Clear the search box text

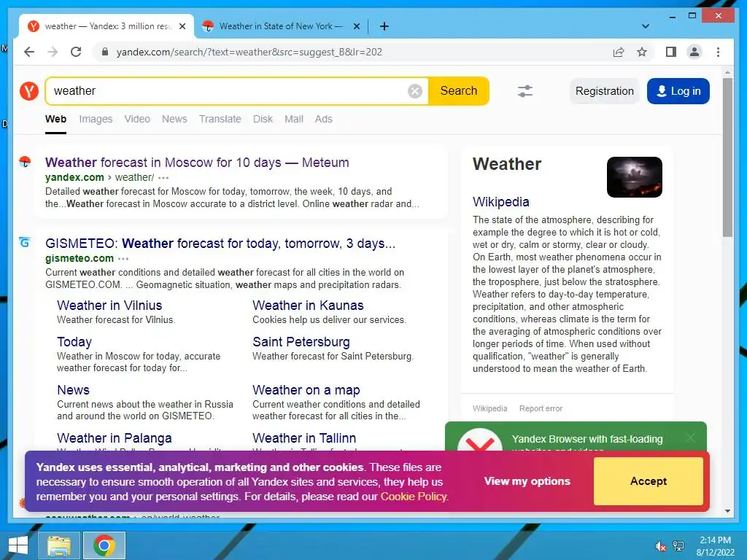click(x=415, y=91)
